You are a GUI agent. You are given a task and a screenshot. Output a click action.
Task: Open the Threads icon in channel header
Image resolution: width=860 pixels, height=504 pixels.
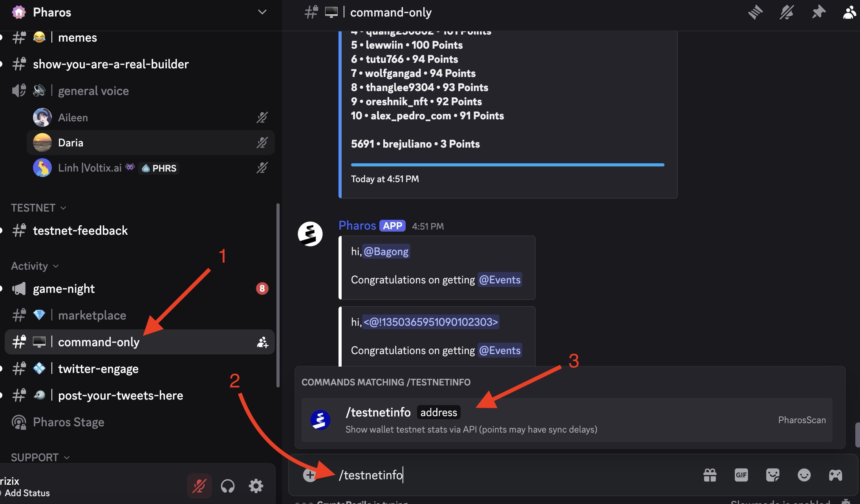point(755,12)
